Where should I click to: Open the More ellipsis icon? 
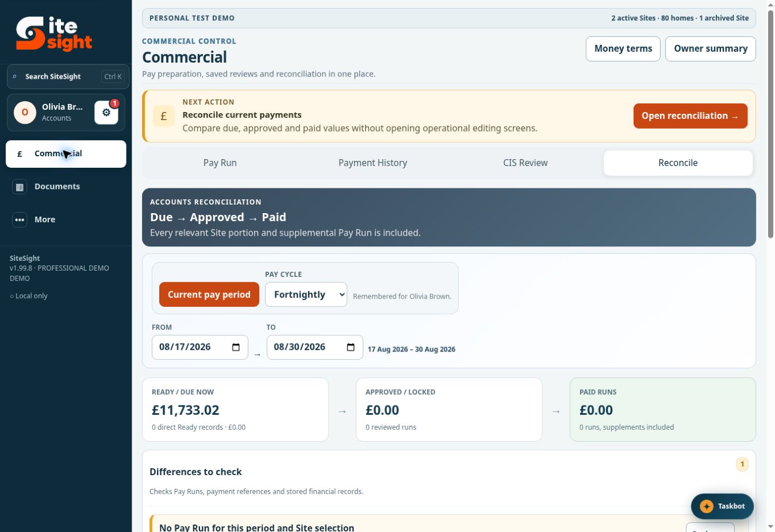(20, 219)
